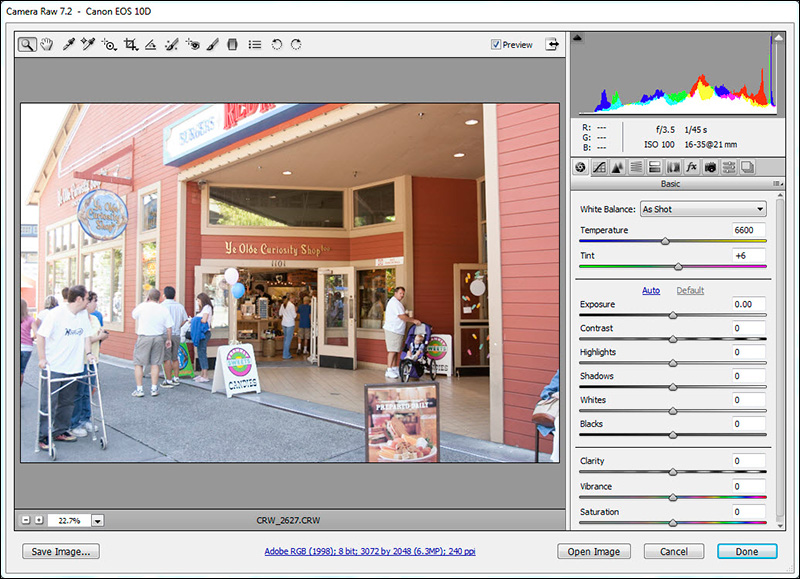800x579 pixels.
Task: Switch to the HSL / Grayscale tab
Action: pyautogui.click(x=636, y=167)
